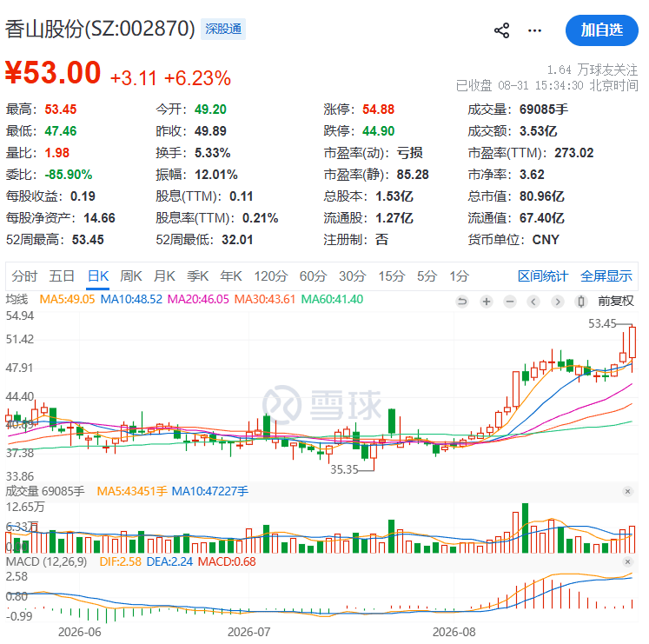Click the MACD:0.68 value
649x644 pixels.
tap(227, 562)
